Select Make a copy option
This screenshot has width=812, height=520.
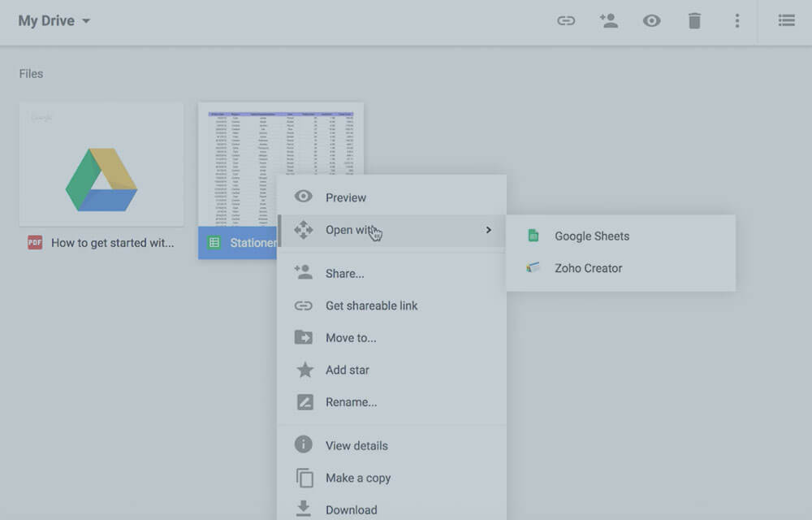(358, 478)
